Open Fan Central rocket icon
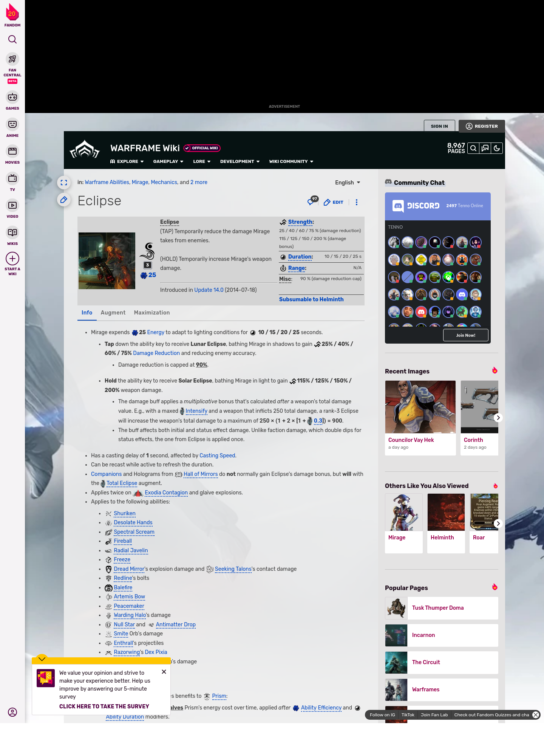 coord(12,59)
